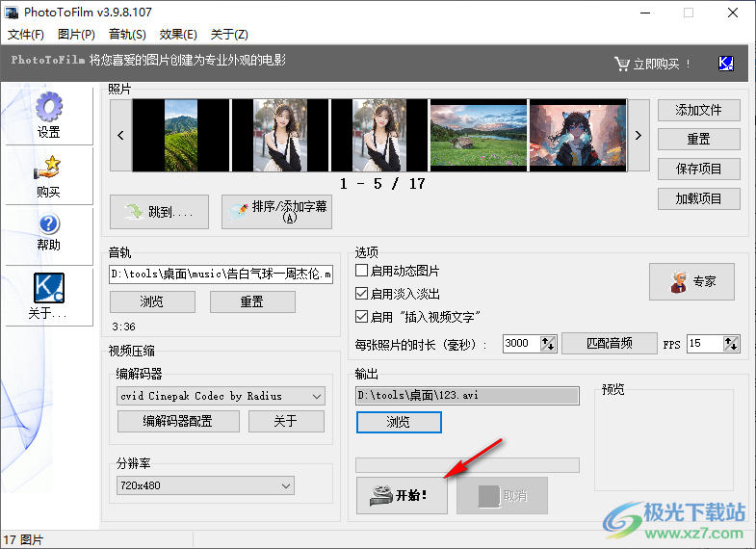Click the 保存项目 button
The height and width of the screenshot is (549, 756).
pos(698,170)
